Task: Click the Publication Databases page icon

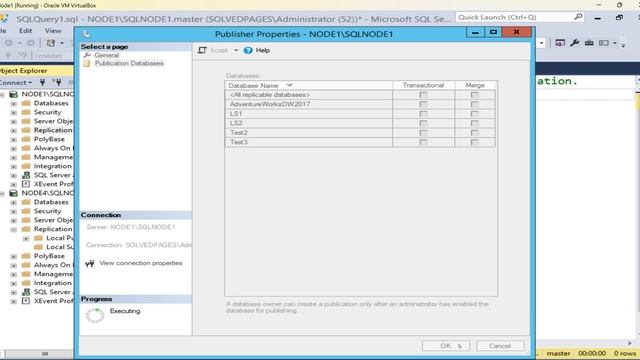Action: (x=87, y=63)
